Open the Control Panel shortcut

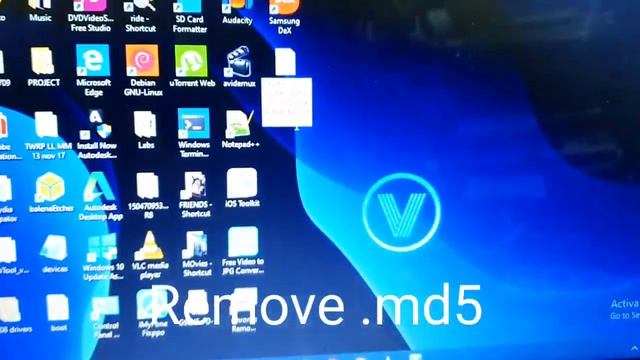tap(106, 318)
